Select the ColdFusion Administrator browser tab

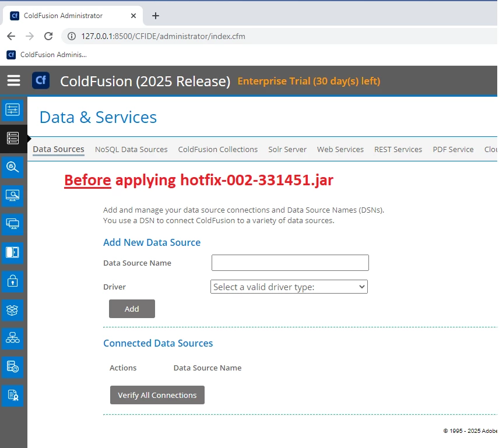tap(73, 16)
